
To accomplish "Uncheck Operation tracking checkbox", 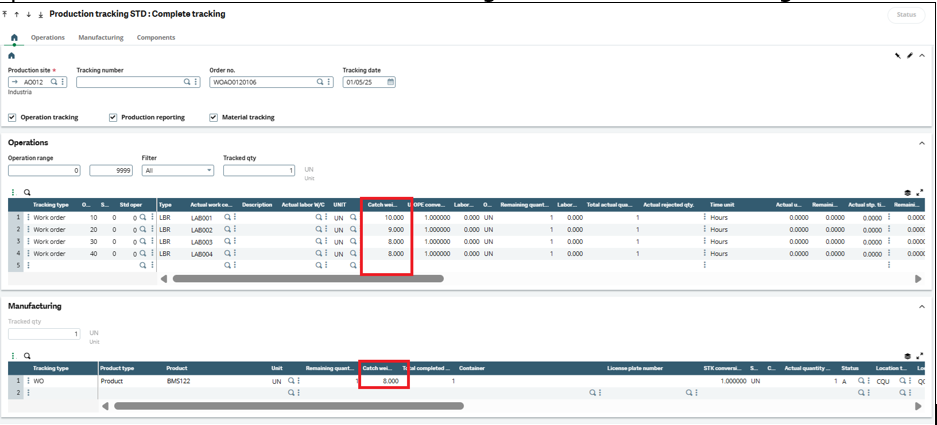I will click(x=12, y=117).
